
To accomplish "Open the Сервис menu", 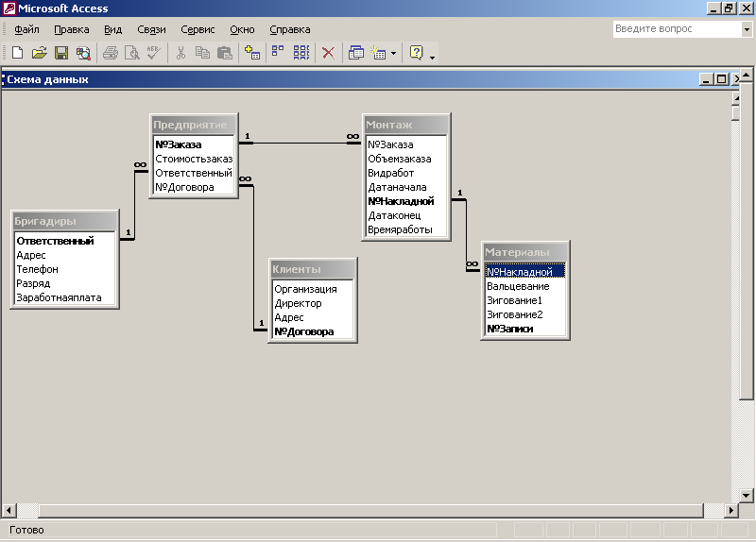I will pyautogui.click(x=197, y=29).
